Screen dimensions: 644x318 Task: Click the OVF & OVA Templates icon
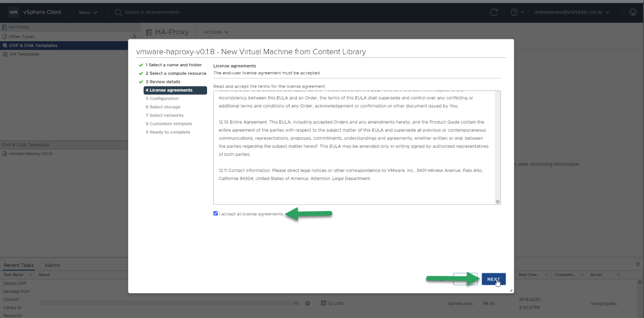[x=5, y=46]
